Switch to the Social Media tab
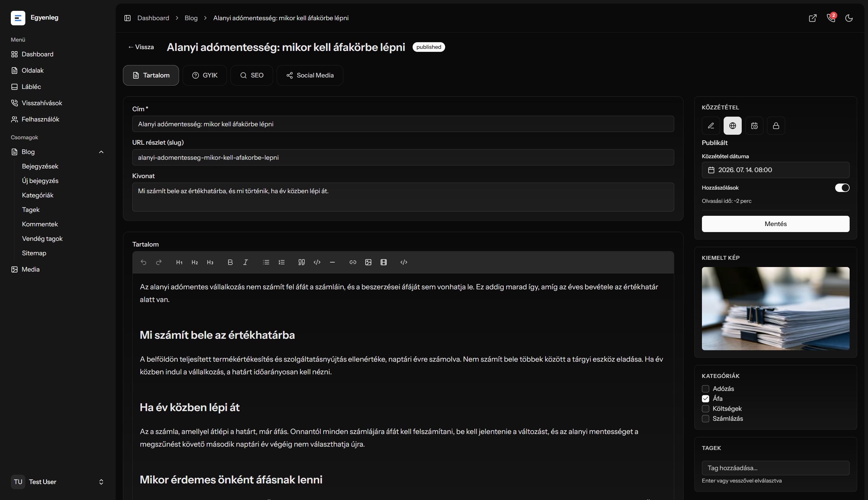The width and height of the screenshot is (868, 500). click(x=310, y=75)
